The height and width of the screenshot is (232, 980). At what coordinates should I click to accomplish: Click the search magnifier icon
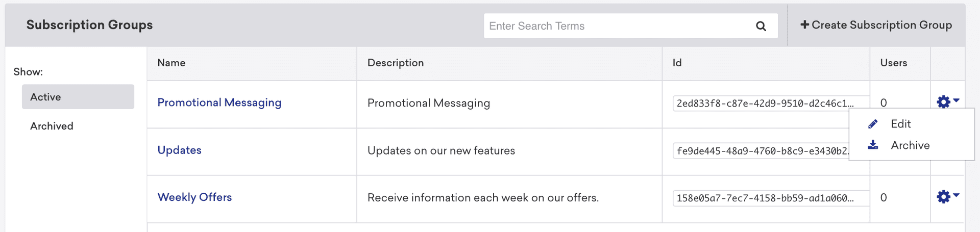(x=761, y=26)
